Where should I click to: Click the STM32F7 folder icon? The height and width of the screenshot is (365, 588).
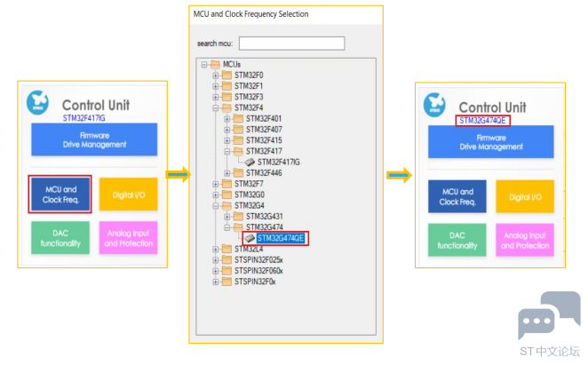click(x=226, y=184)
